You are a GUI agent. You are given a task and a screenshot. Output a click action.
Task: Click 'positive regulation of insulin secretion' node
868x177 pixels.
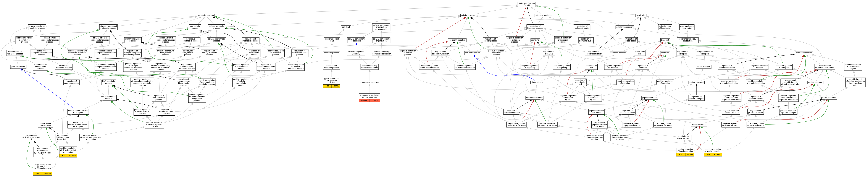[713, 150]
